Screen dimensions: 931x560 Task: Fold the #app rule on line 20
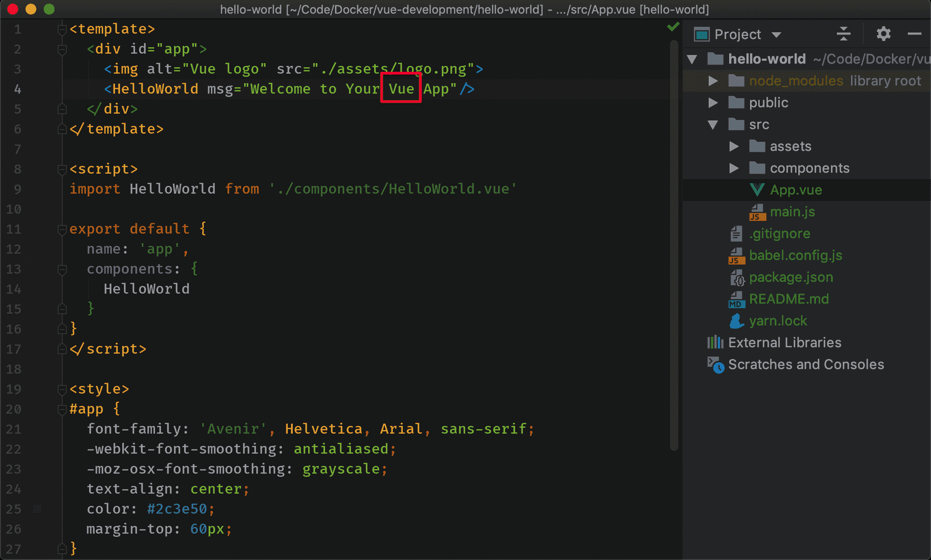(x=62, y=410)
